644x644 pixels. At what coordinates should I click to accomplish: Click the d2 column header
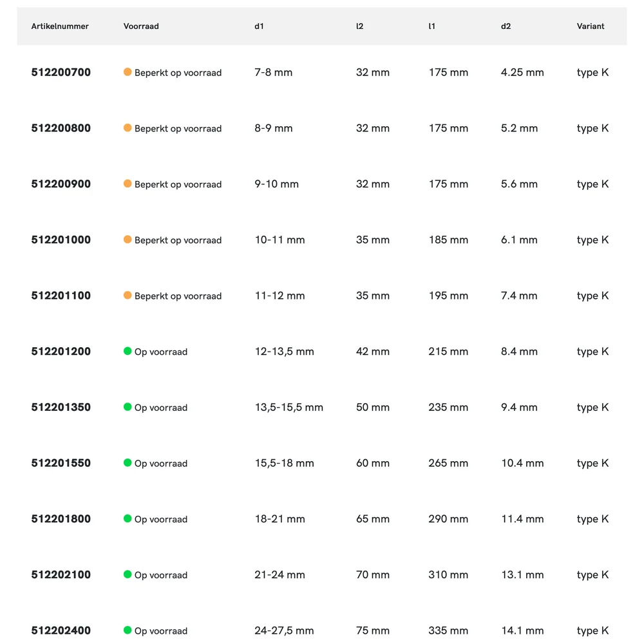(x=506, y=26)
